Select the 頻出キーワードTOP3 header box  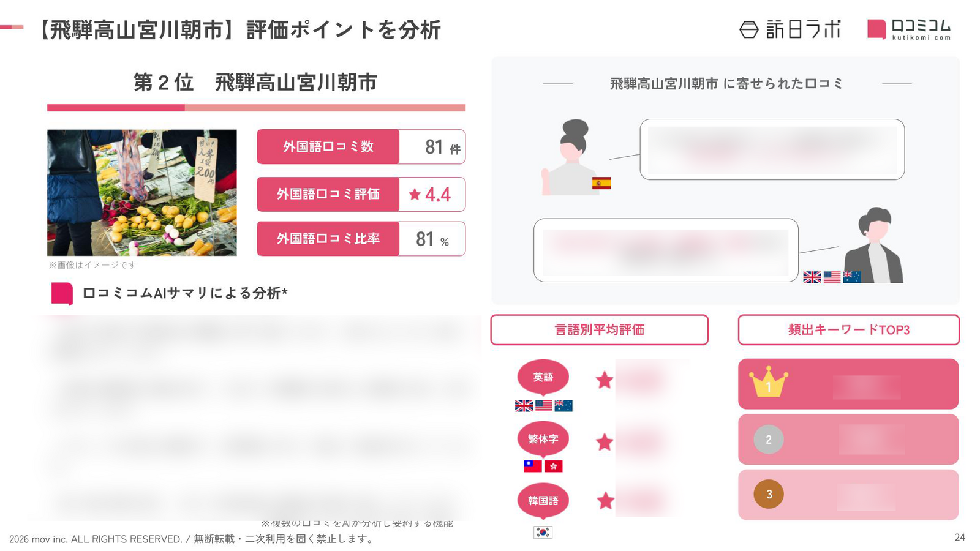(848, 330)
